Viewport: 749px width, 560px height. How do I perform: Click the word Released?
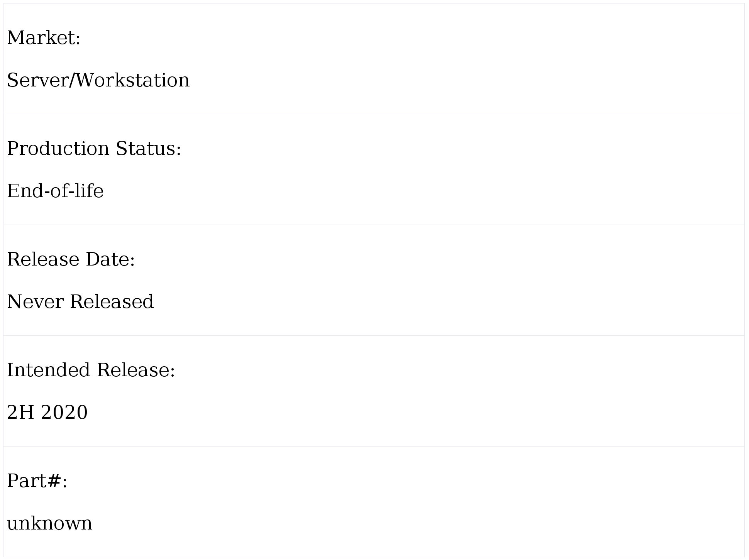(x=112, y=302)
